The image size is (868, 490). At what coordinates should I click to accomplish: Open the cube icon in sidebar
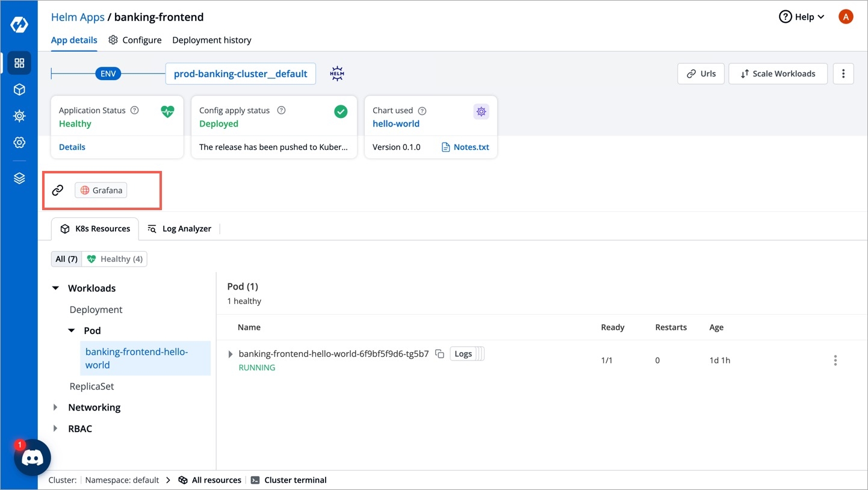click(19, 90)
